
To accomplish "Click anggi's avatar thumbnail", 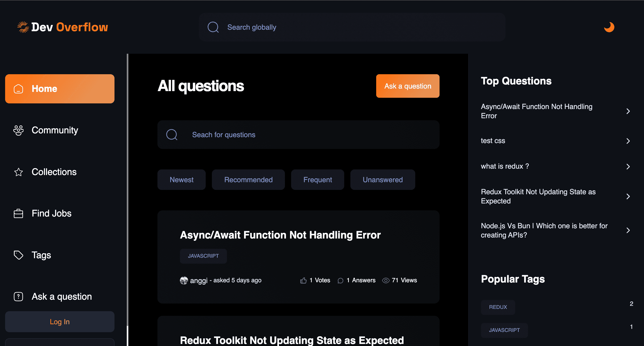I will [184, 280].
